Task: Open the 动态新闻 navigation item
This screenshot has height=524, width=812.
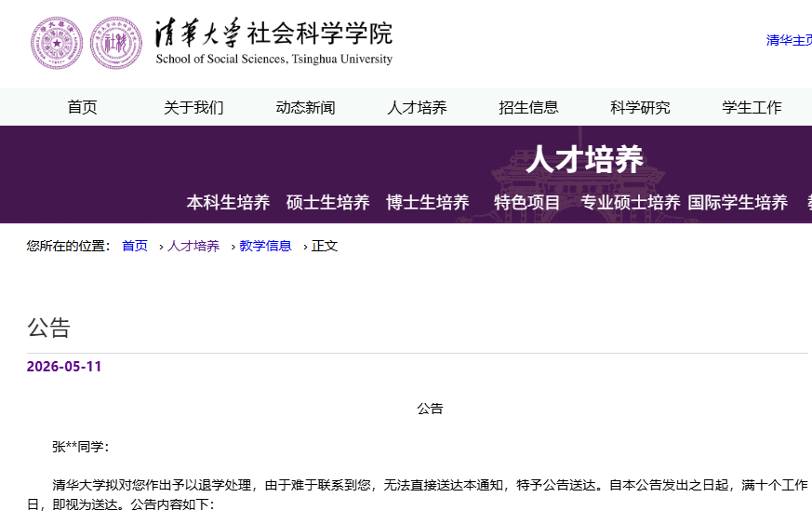Action: (x=305, y=107)
